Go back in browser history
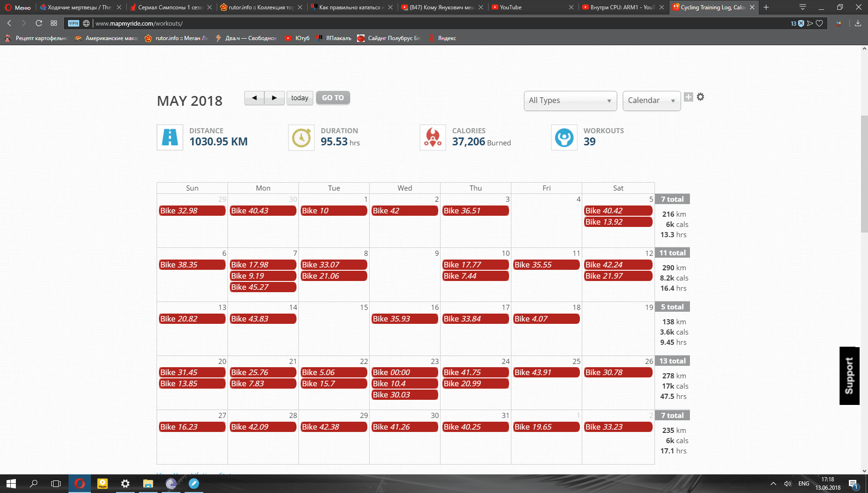The width and height of the screenshot is (868, 493). click(x=9, y=23)
